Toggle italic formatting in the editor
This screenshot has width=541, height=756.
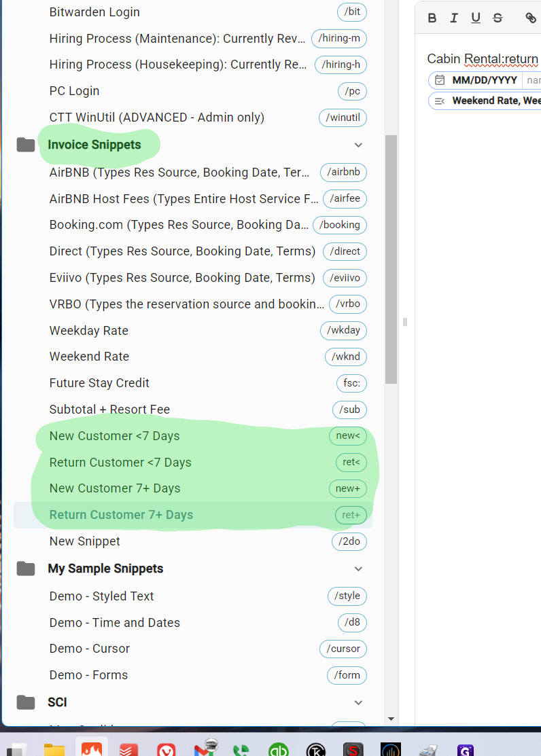tap(453, 18)
